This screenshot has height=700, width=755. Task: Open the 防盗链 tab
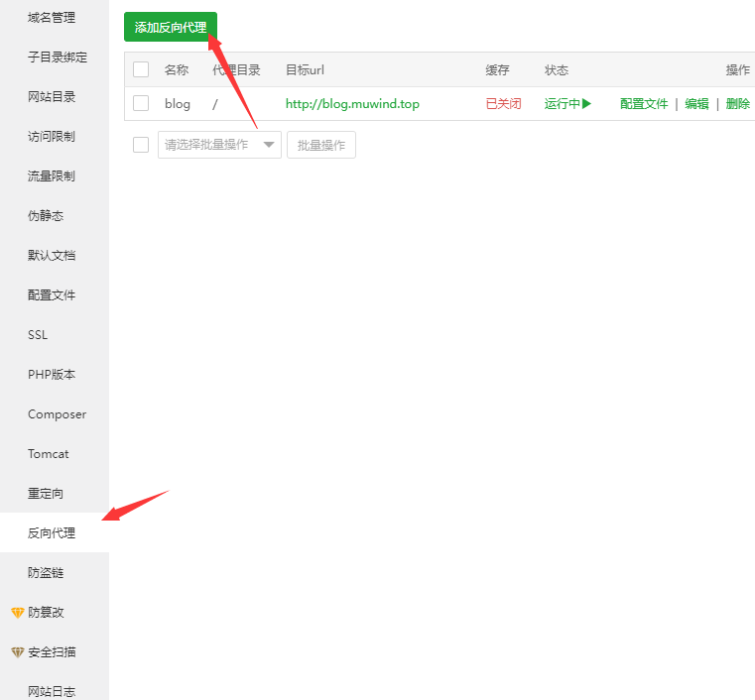click(x=46, y=572)
